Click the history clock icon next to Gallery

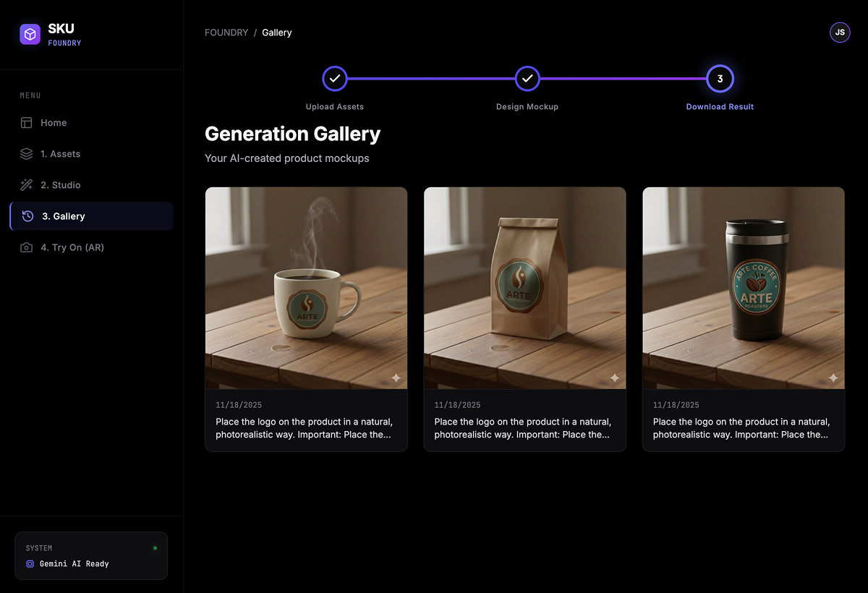(27, 216)
